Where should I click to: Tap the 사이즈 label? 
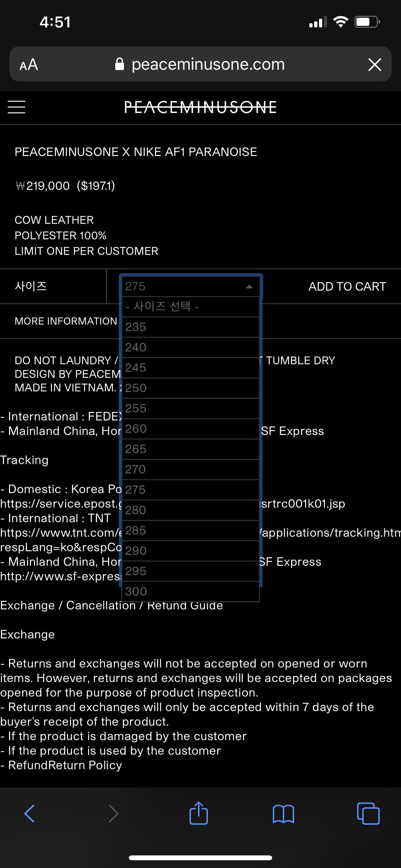pos(31,286)
